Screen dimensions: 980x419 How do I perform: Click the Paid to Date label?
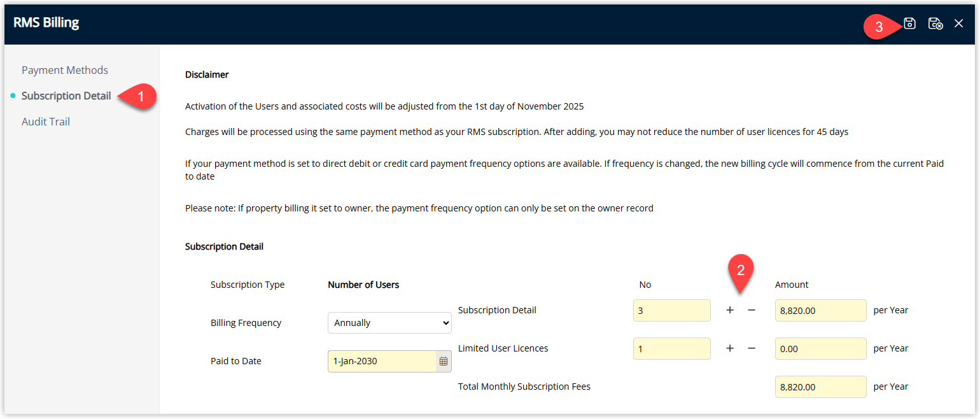tap(236, 361)
